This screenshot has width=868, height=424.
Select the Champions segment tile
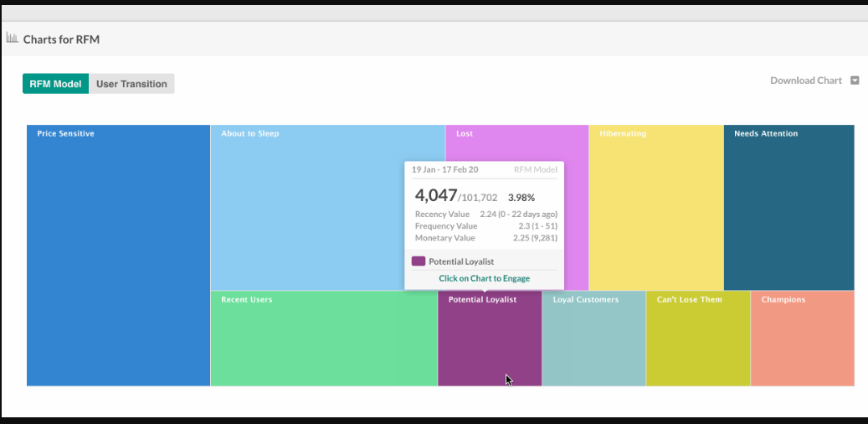(x=802, y=339)
